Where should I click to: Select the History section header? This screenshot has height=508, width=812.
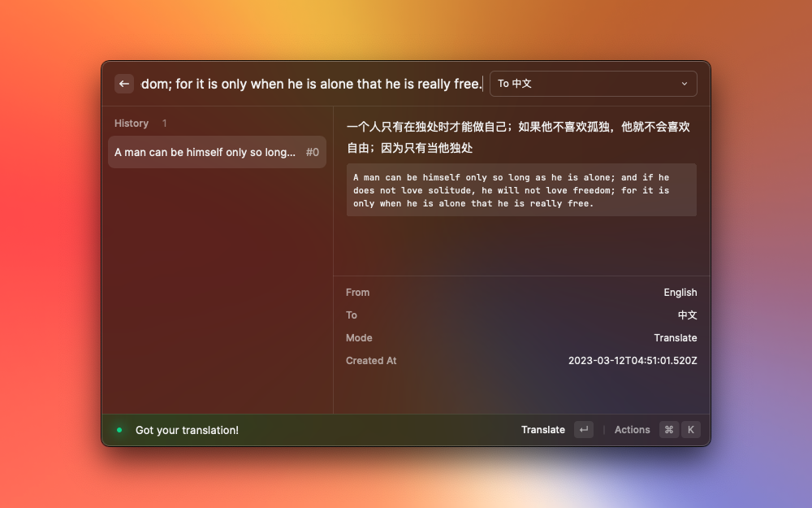132,123
